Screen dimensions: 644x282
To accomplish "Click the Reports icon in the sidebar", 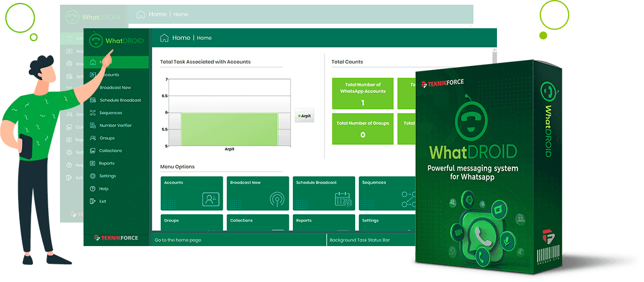I will pyautogui.click(x=93, y=164).
